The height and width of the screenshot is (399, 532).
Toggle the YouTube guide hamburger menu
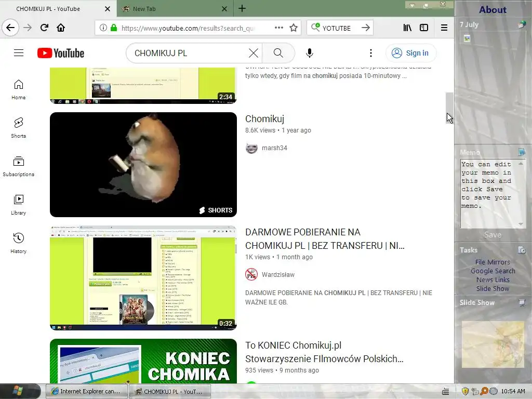(x=19, y=53)
